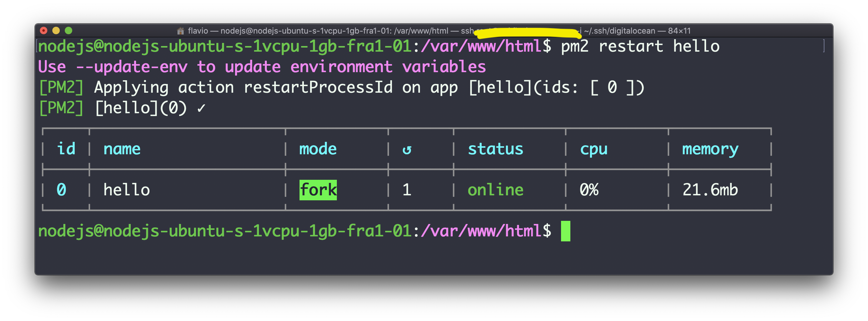This screenshot has height=321, width=868.
Task: Click the online status value
Action: (495, 190)
